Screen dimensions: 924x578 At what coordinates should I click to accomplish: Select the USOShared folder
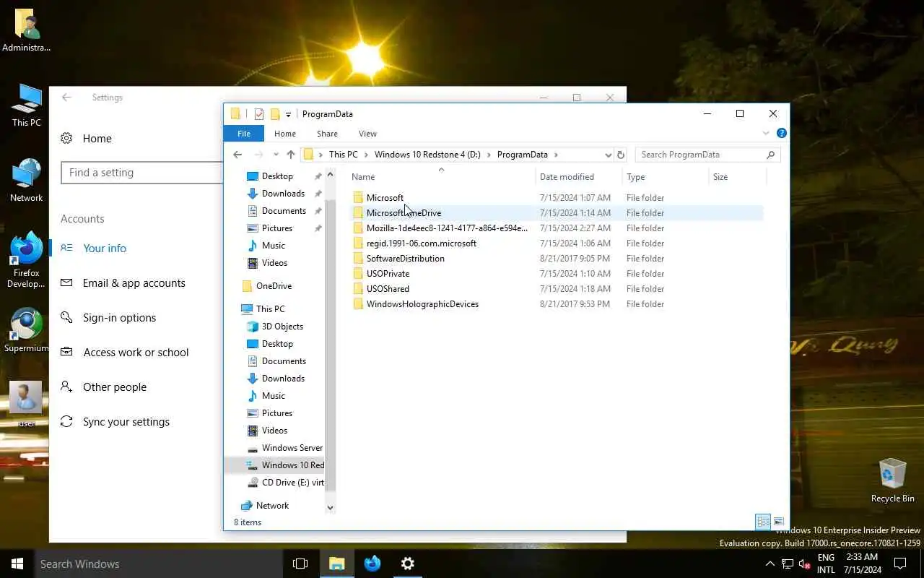[x=388, y=288]
